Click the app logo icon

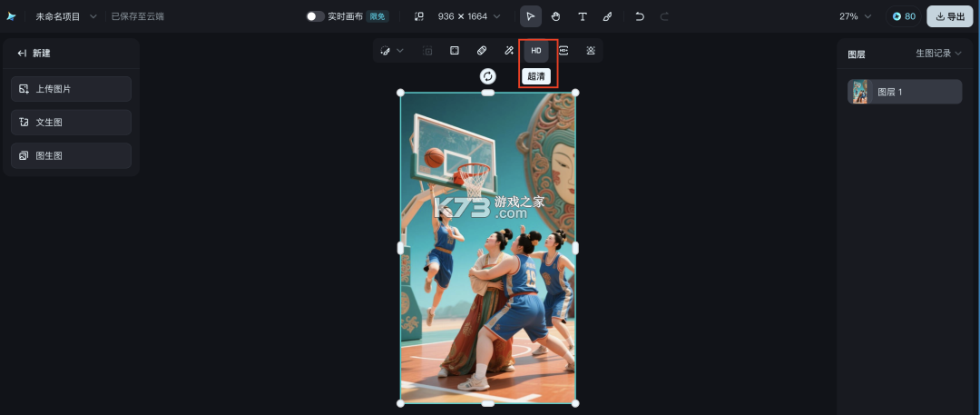[11, 16]
